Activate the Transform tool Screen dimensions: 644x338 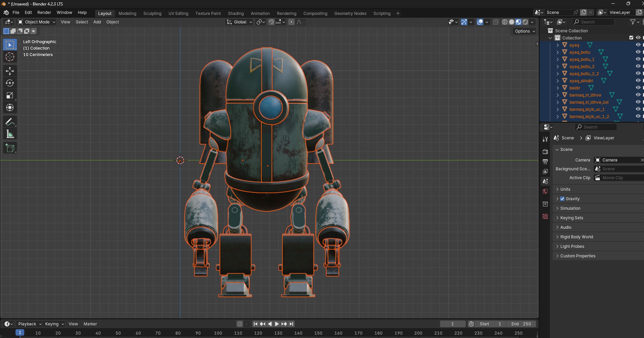(x=10, y=107)
